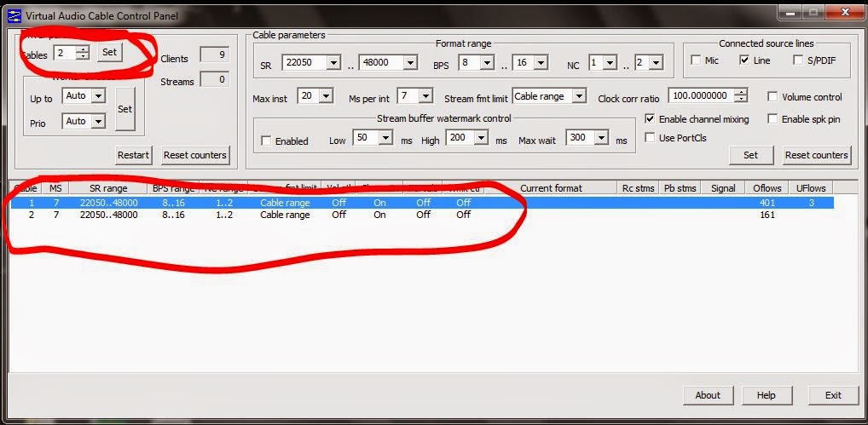Screen dimensions: 868x425
Task: Open the watermark Low ms dropdown
Action: (x=386, y=138)
